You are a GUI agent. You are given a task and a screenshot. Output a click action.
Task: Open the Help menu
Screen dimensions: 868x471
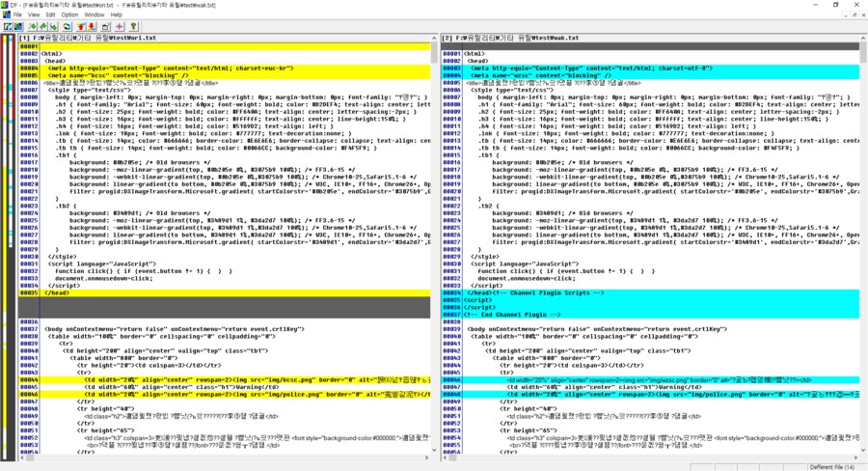point(117,15)
